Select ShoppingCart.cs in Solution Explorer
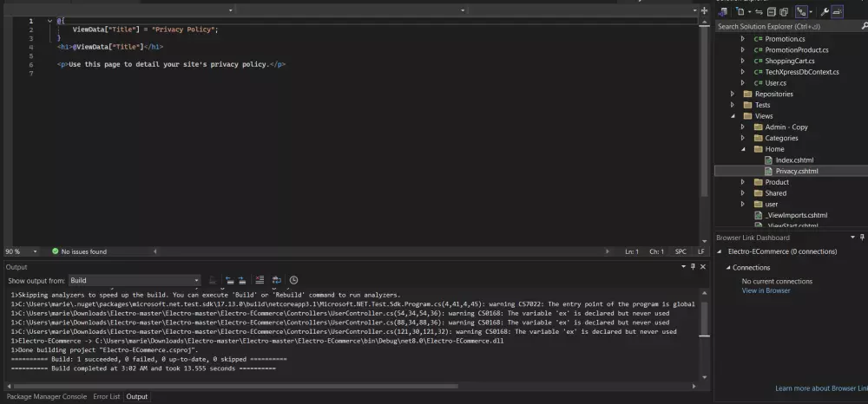 tap(790, 61)
